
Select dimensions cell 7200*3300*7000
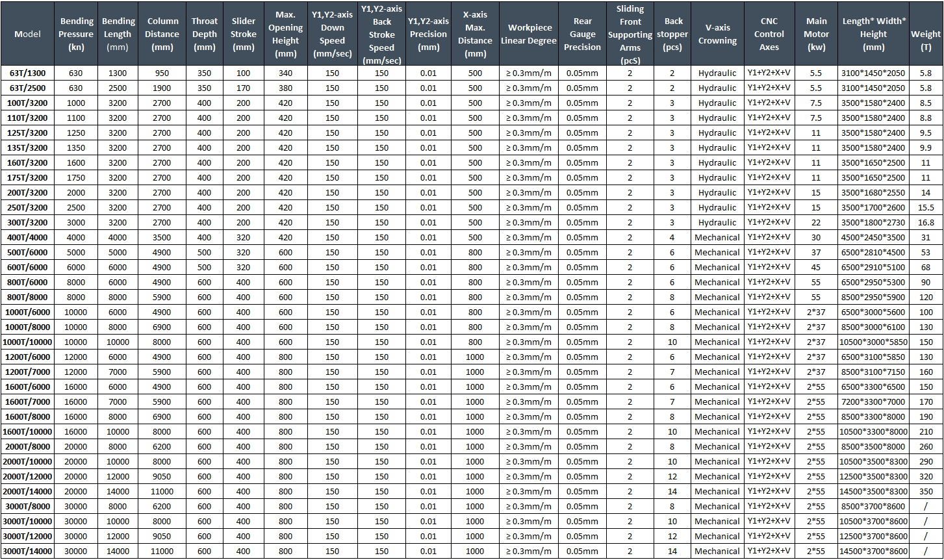(x=873, y=402)
